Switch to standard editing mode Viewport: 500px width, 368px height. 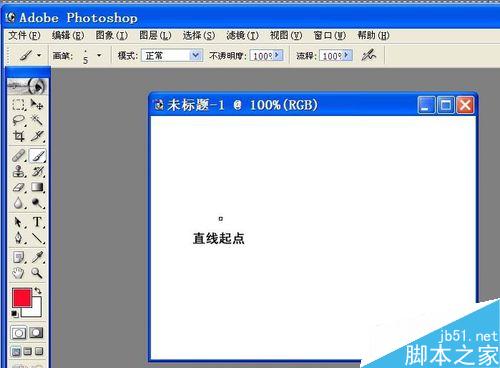click(x=19, y=333)
